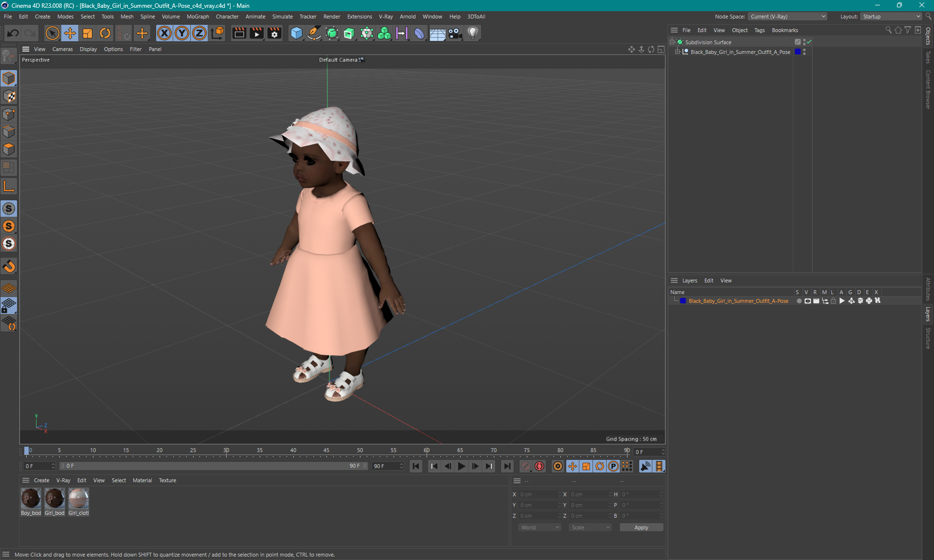
Task: Go to start of animation
Action: [416, 466]
